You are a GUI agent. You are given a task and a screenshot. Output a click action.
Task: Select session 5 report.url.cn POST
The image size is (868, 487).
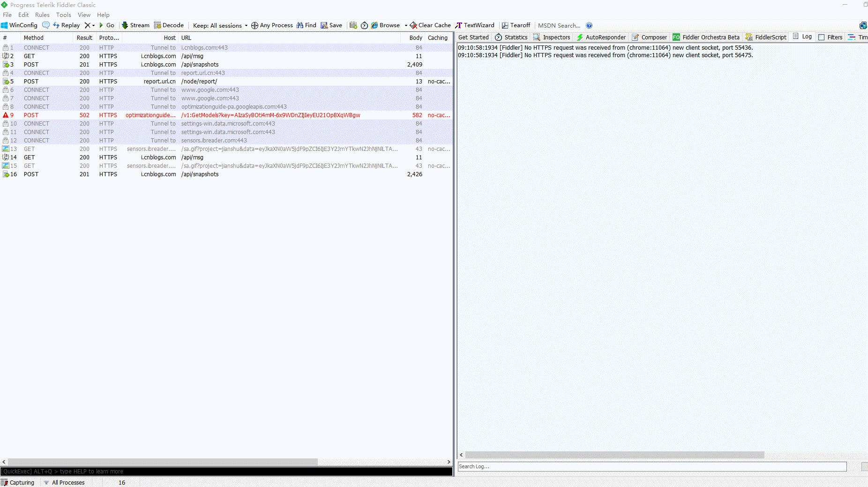point(226,82)
